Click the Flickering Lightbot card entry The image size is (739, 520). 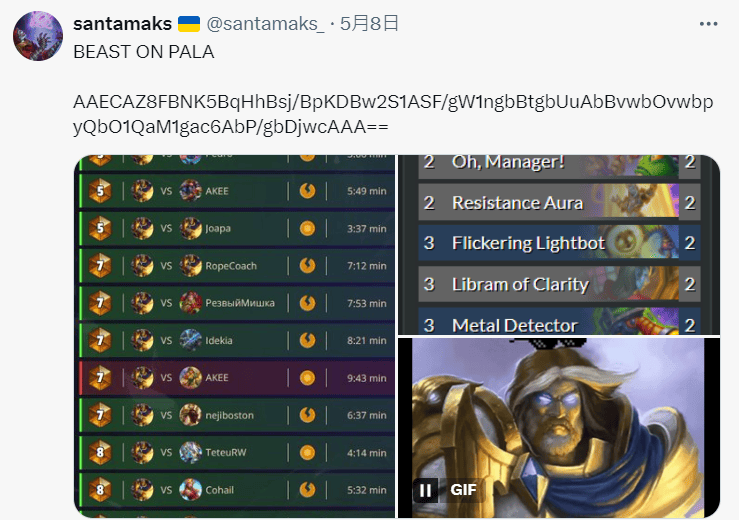click(x=559, y=243)
